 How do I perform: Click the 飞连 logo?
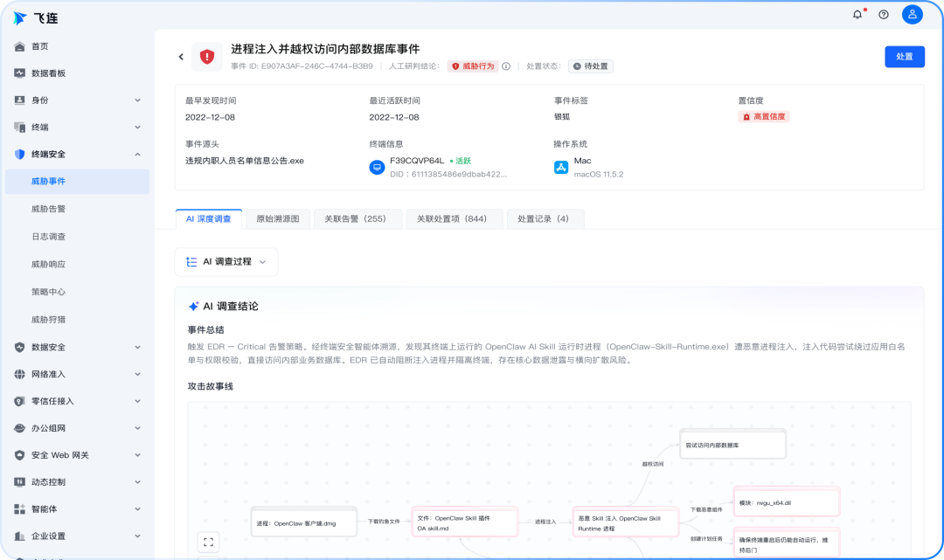pos(36,18)
